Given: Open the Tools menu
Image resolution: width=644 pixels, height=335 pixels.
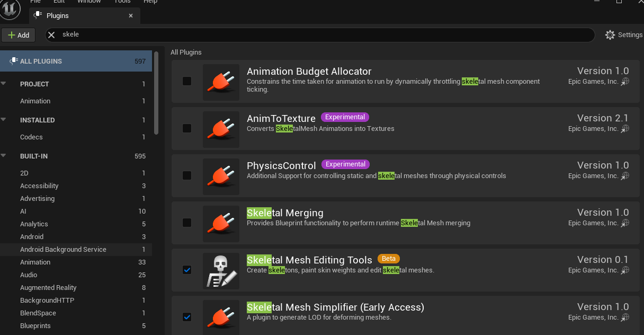Looking at the screenshot, I should coord(122,2).
